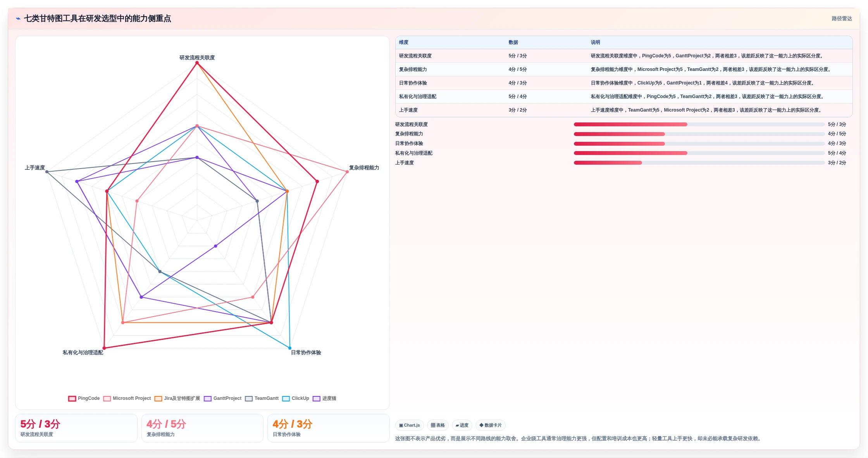Viewport: 868px width, 458px height.
Task: Toggle the TeamGantt legend label
Action: click(x=266, y=398)
